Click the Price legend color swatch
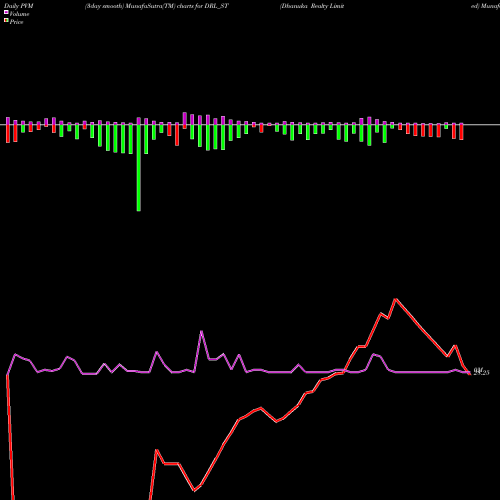This screenshot has height=500, width=500. 6,21
